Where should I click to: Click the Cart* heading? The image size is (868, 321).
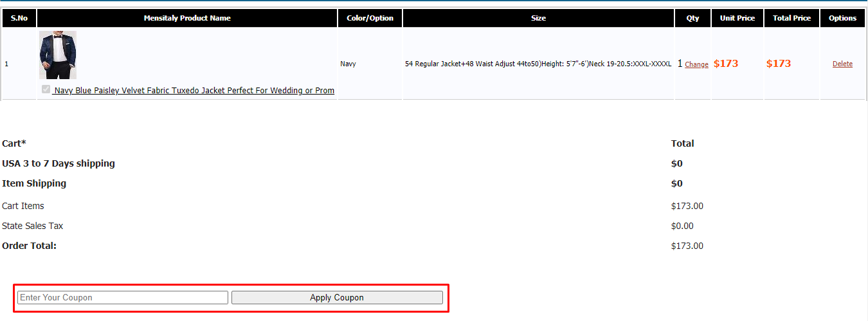(14, 143)
